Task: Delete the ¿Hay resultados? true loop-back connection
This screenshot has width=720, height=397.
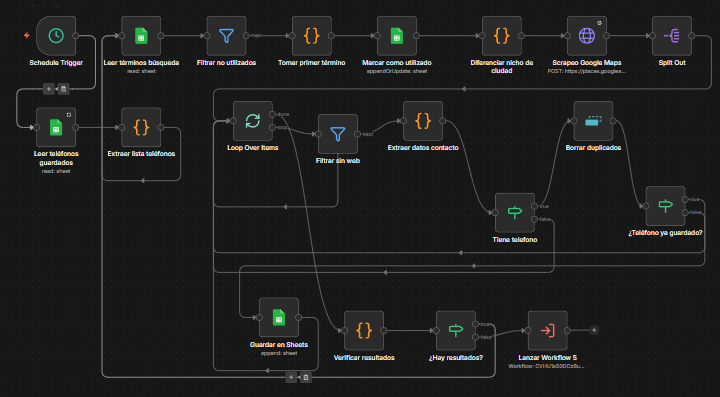Action: click(x=305, y=377)
